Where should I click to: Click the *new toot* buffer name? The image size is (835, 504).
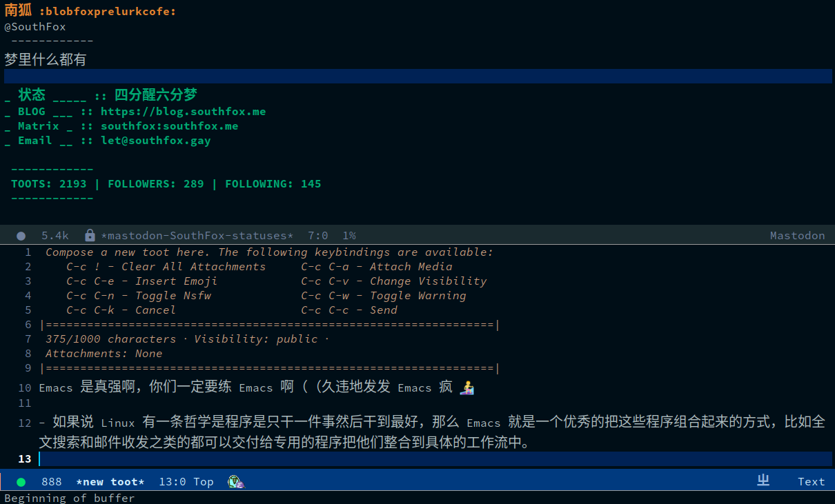pyautogui.click(x=110, y=482)
